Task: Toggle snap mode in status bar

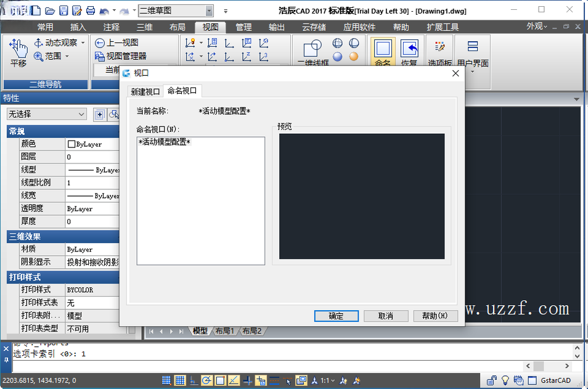Action: (x=166, y=380)
